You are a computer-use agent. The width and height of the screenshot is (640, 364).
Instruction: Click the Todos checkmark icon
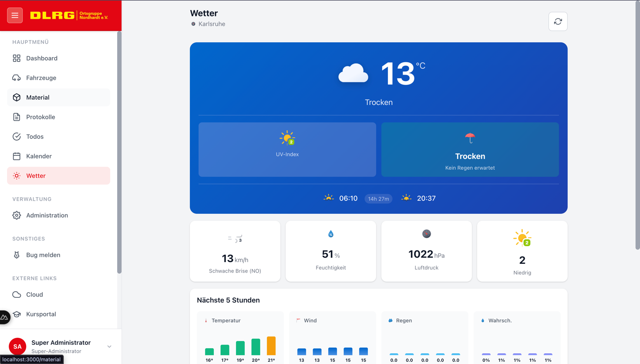(17, 137)
